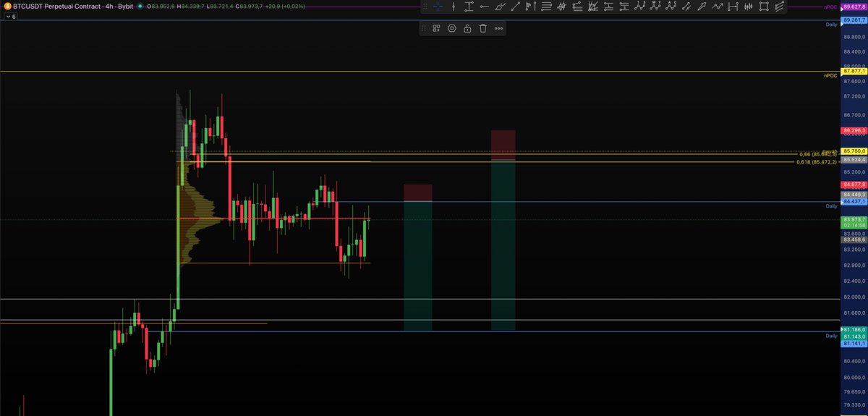The height and width of the screenshot is (416, 868).
Task: Toggle lock on the selected drawing
Action: point(467,28)
